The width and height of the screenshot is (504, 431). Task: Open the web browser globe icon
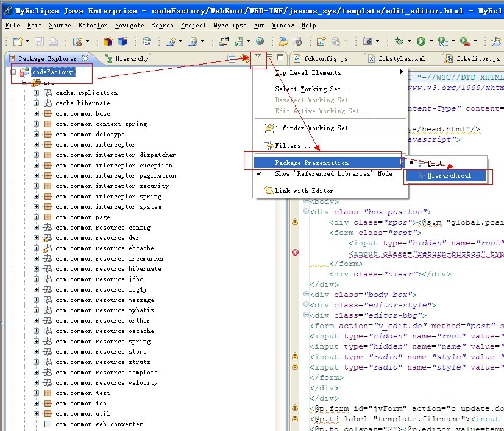coord(260,41)
